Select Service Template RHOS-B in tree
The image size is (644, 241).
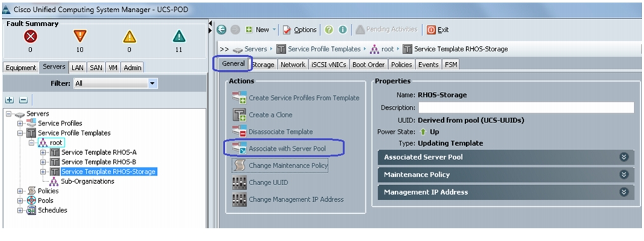coord(99,162)
